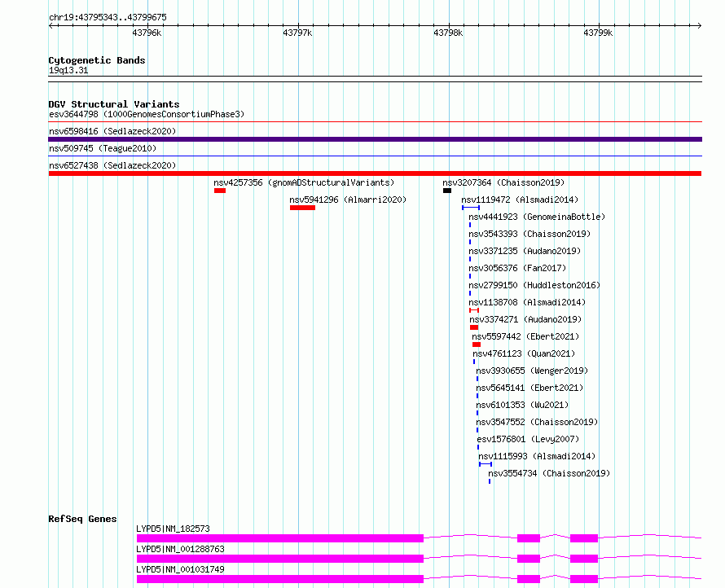Click the large exon of LYPD5|NM_001288763
The height and width of the screenshot is (588, 725).
coord(280,559)
